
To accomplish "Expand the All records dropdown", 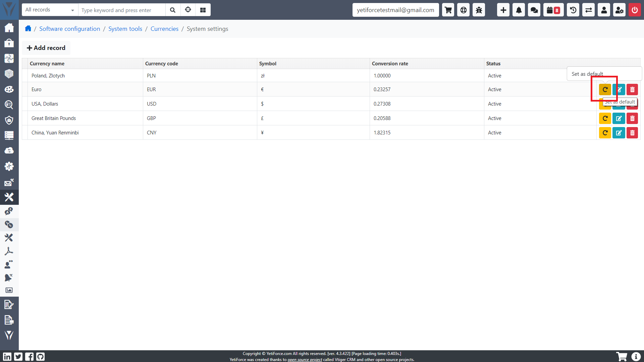I will click(50, 10).
